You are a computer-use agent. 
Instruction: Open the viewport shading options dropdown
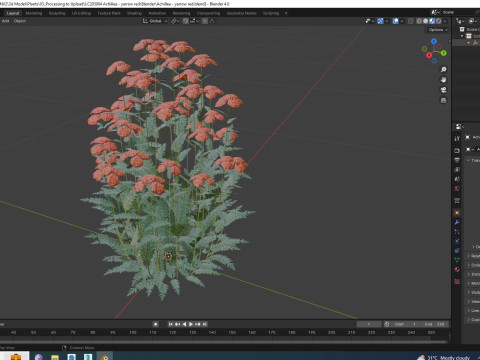coord(445,21)
